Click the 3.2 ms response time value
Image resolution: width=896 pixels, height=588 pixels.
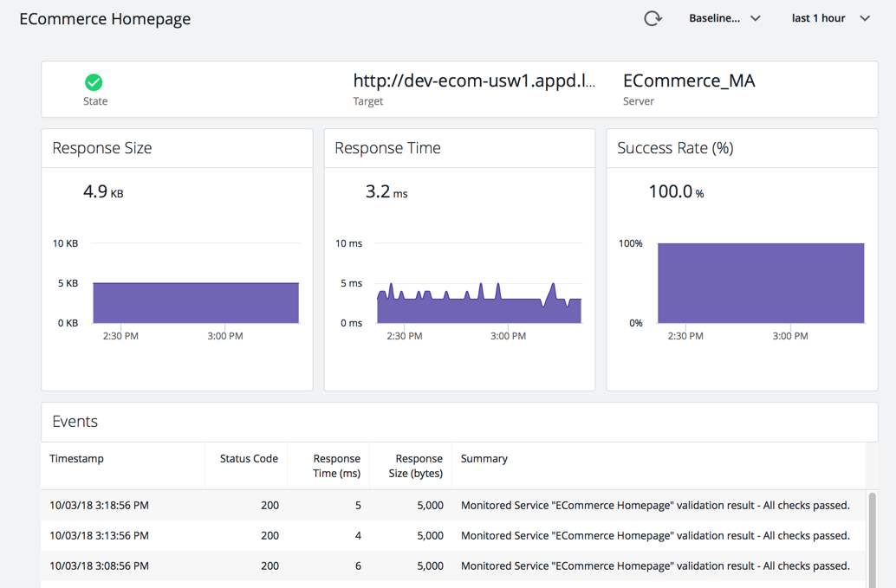tap(386, 191)
